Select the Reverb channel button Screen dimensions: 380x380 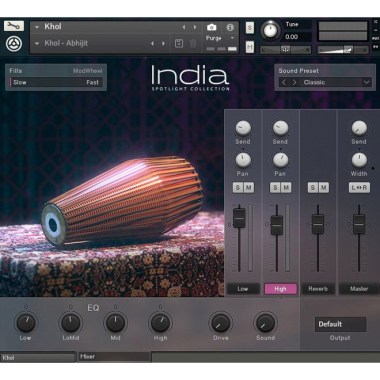tap(318, 289)
